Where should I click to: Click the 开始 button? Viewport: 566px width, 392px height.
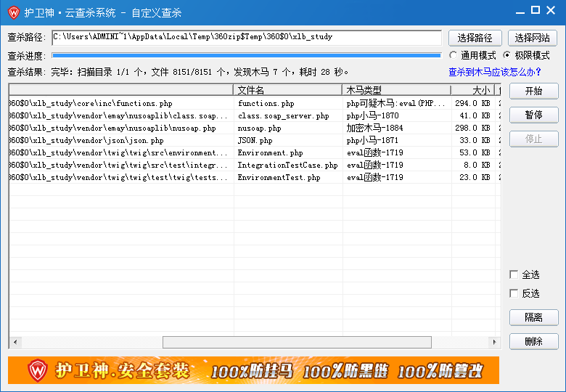click(x=534, y=91)
